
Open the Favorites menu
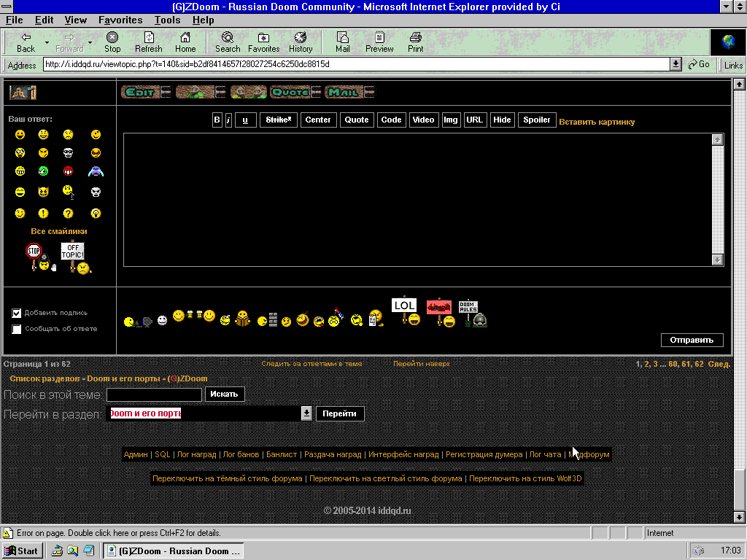pos(120,20)
